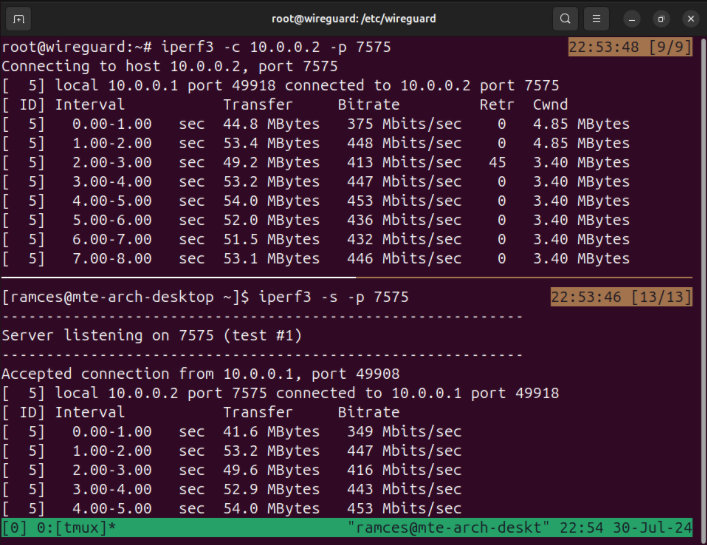The image size is (707, 545).
Task: Click the first 4.85 MBytes Cwnd value
Action: 581,124
